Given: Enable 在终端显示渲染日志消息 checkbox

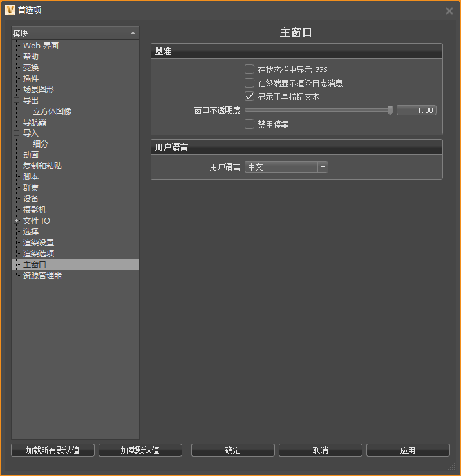Looking at the screenshot, I should 249,83.
